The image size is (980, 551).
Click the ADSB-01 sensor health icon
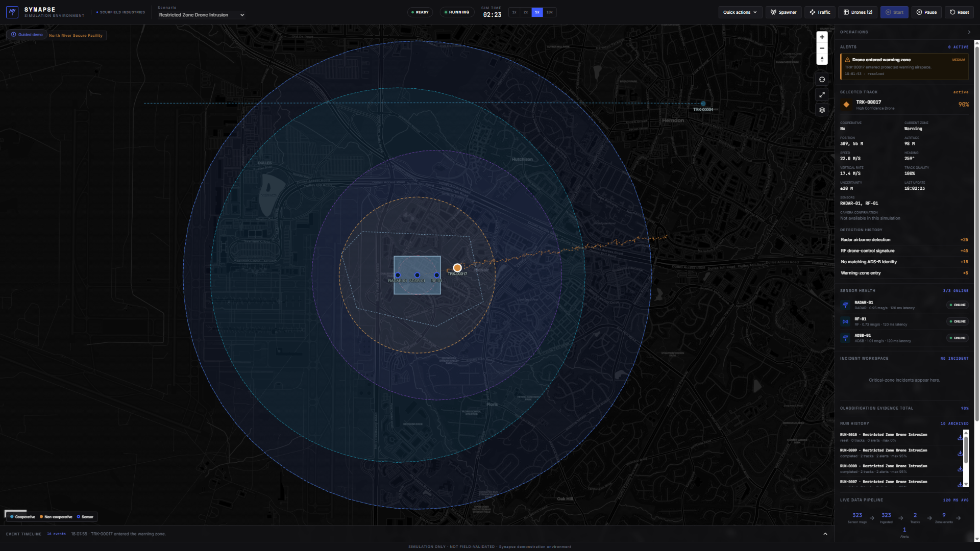coord(846,338)
